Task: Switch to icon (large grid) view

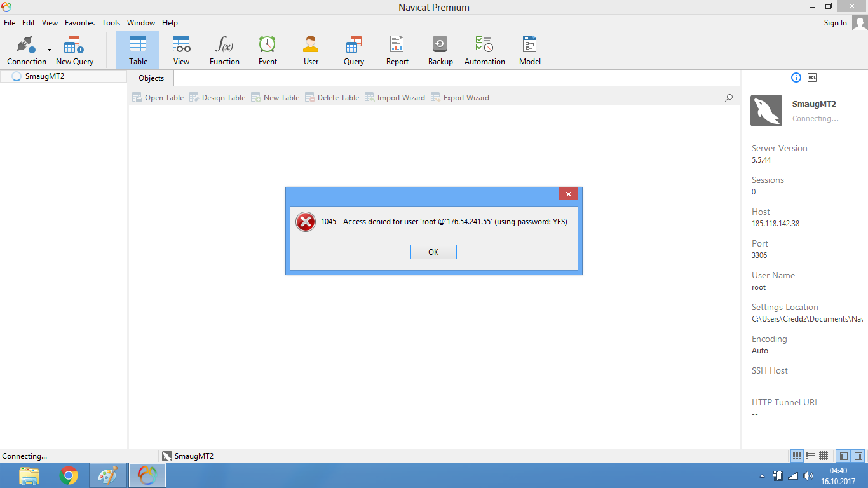Action: [x=797, y=456]
